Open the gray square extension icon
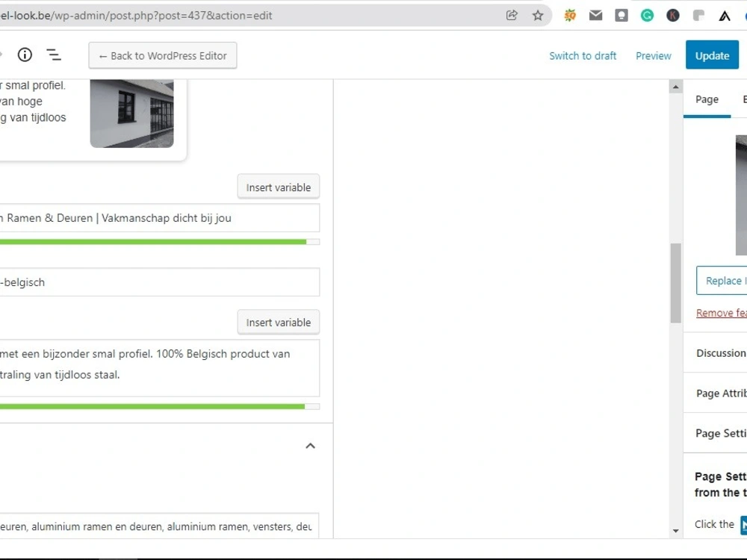The image size is (747, 560). (x=622, y=15)
